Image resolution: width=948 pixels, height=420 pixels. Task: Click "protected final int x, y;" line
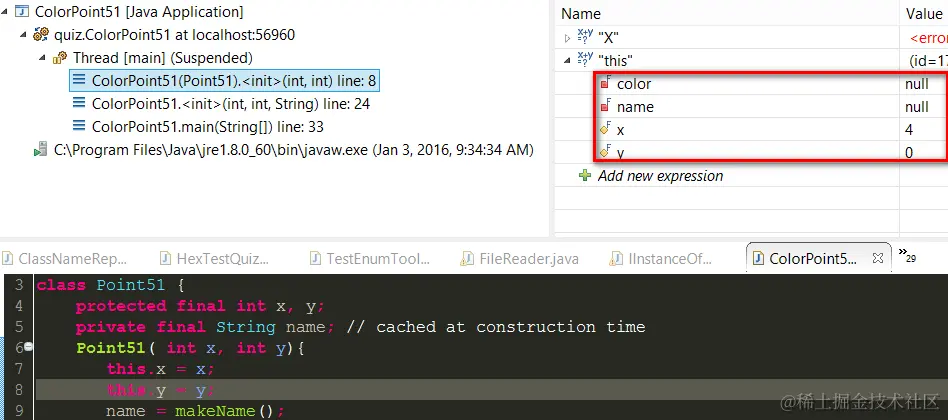tap(200, 306)
